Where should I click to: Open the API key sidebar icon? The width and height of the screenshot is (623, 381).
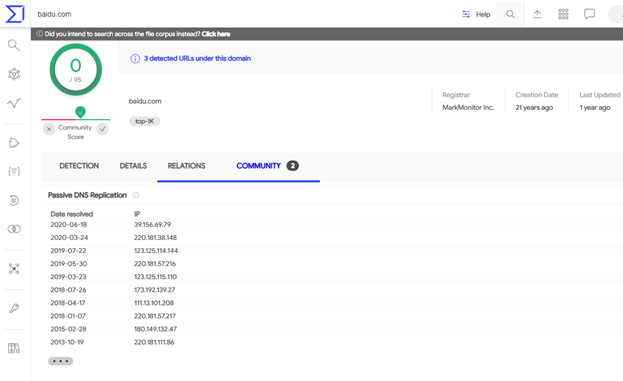(14, 308)
